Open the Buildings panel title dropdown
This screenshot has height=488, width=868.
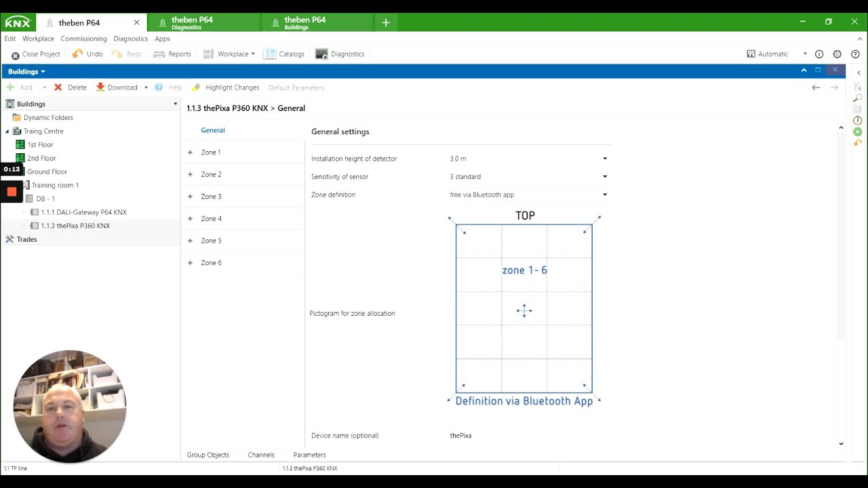(x=43, y=72)
